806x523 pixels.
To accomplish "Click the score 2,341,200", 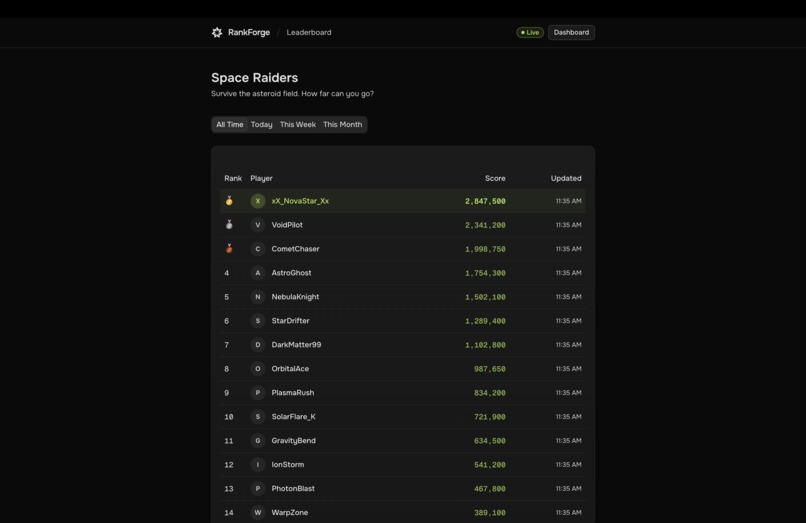I will tap(485, 225).
